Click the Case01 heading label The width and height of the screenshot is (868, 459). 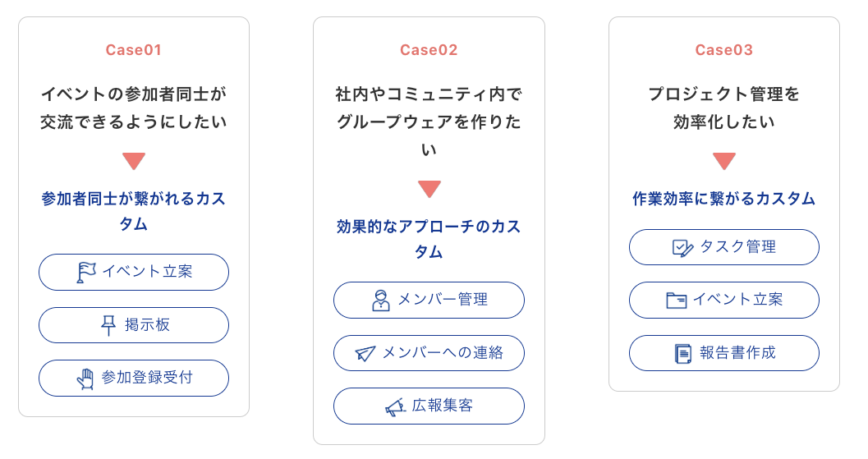[134, 50]
